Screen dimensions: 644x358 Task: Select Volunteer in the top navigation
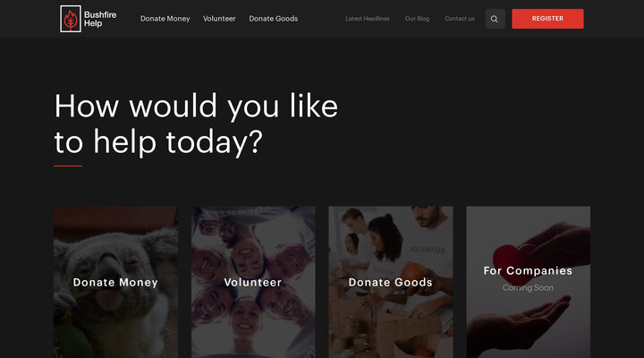(x=219, y=19)
